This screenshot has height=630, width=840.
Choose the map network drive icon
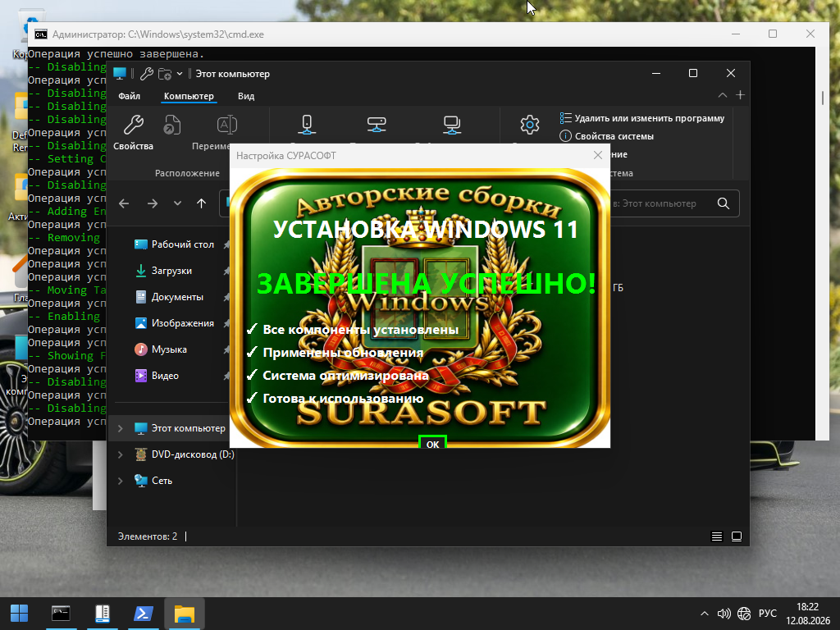tap(377, 125)
